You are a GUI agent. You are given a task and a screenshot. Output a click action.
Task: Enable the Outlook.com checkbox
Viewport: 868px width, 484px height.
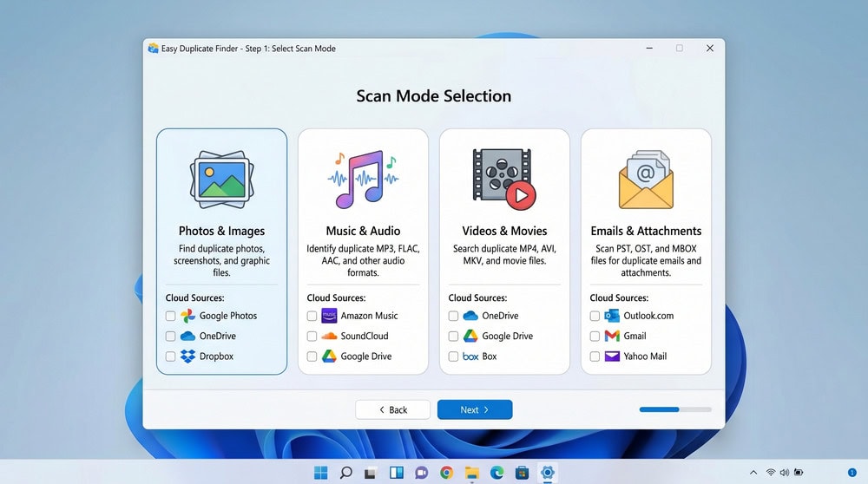coord(595,316)
